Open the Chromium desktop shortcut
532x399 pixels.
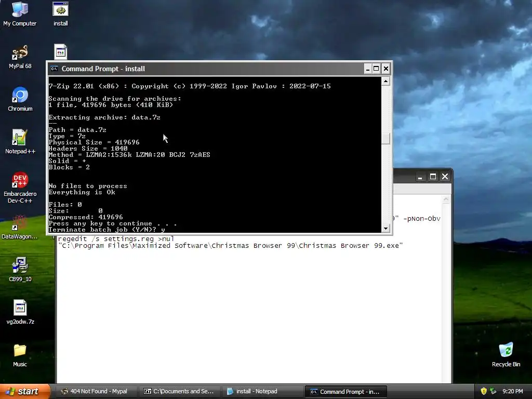click(20, 99)
